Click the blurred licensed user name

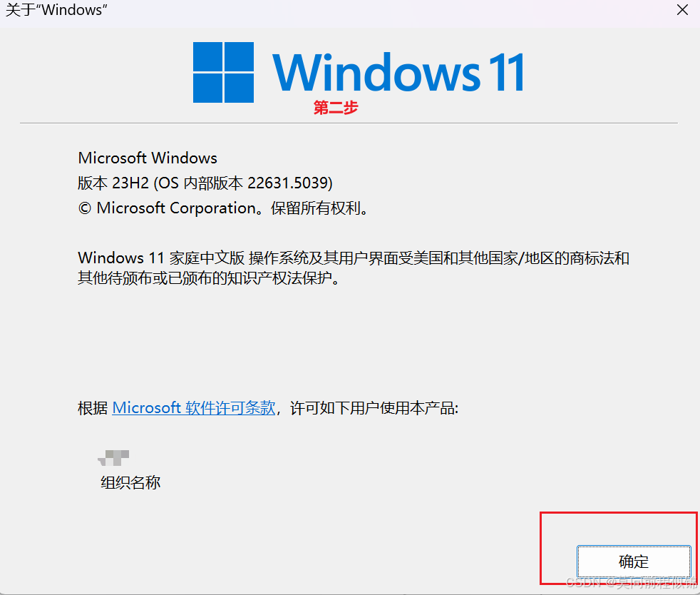113,457
